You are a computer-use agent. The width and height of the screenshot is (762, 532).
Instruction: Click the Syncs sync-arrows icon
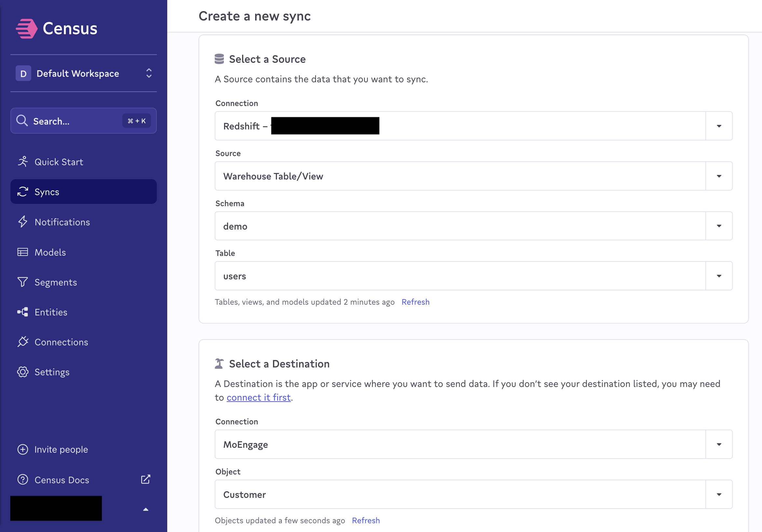click(22, 192)
